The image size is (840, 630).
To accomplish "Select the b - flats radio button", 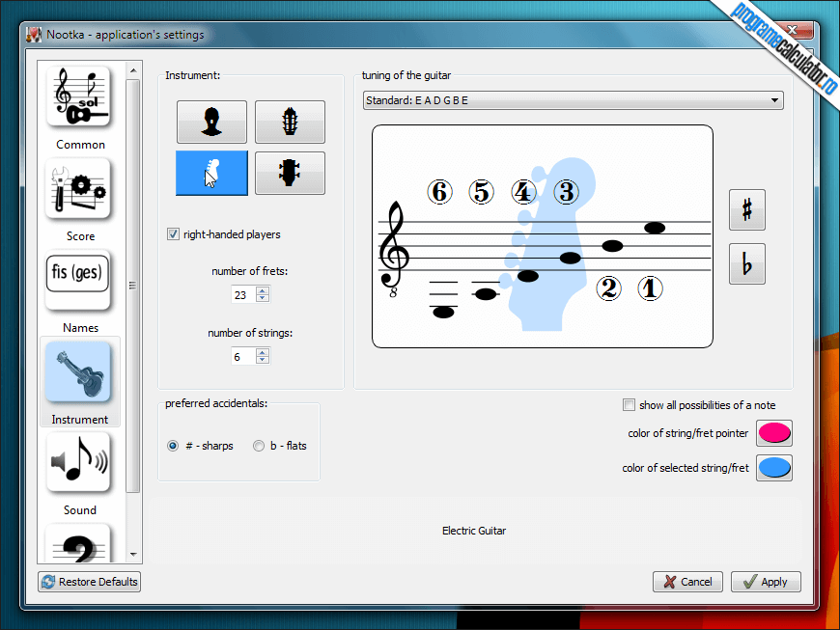I will [x=259, y=446].
